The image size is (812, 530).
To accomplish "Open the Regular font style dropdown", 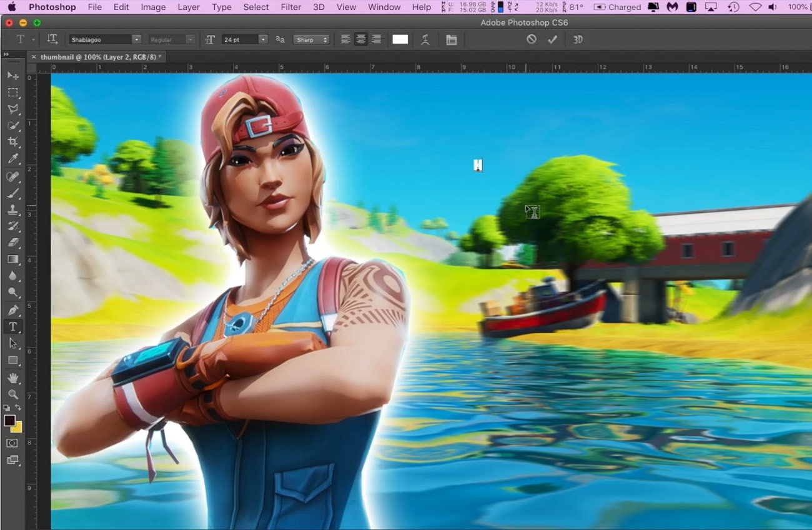I will point(191,39).
